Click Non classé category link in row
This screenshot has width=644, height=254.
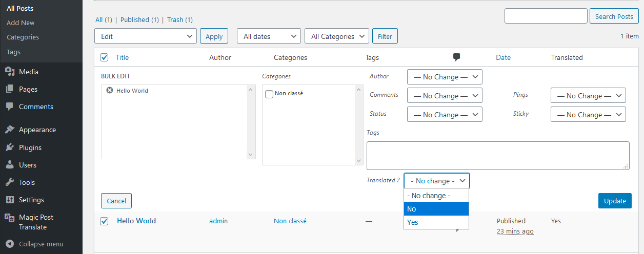click(290, 221)
